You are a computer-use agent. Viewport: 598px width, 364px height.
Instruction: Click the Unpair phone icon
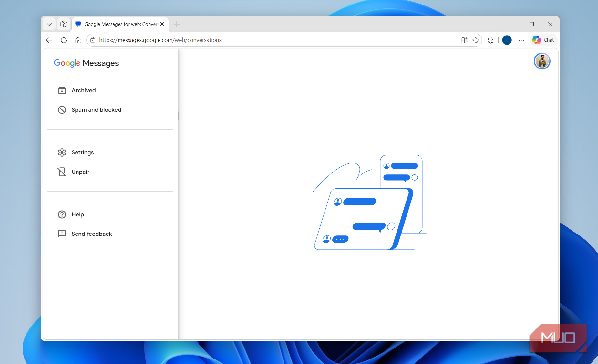click(x=62, y=172)
